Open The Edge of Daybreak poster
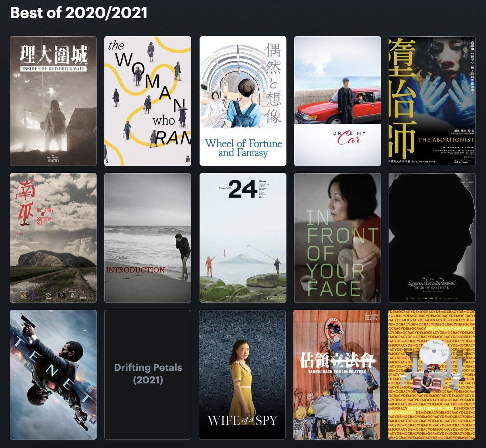This screenshot has height=448, width=486. coord(432,238)
